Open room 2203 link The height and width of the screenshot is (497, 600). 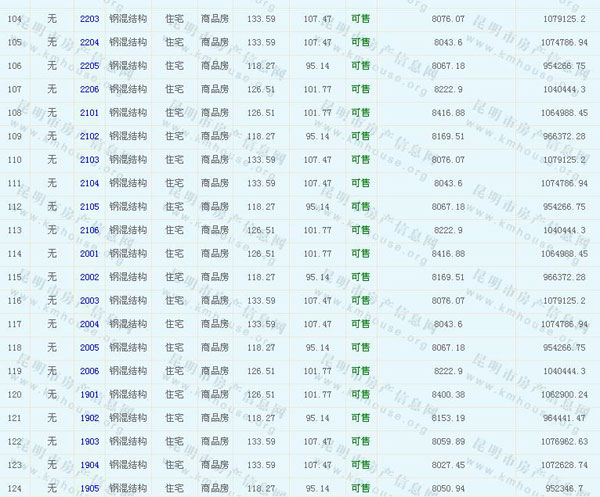[x=89, y=19]
